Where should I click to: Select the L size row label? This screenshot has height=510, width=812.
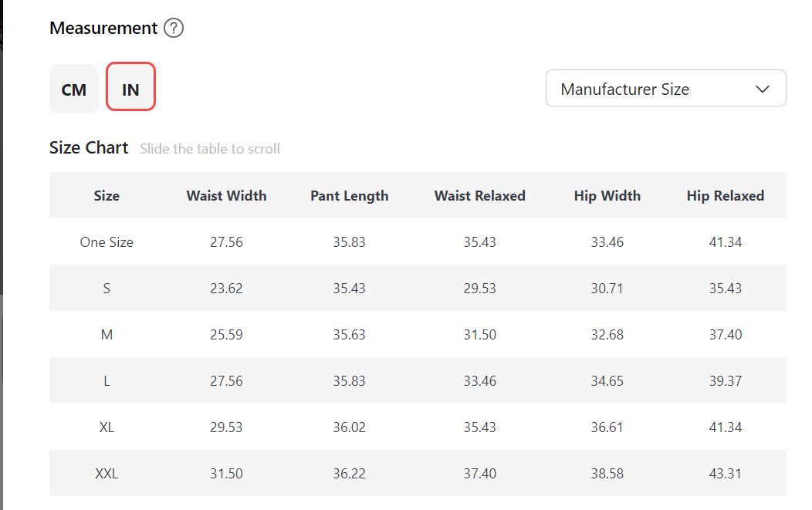click(x=107, y=381)
